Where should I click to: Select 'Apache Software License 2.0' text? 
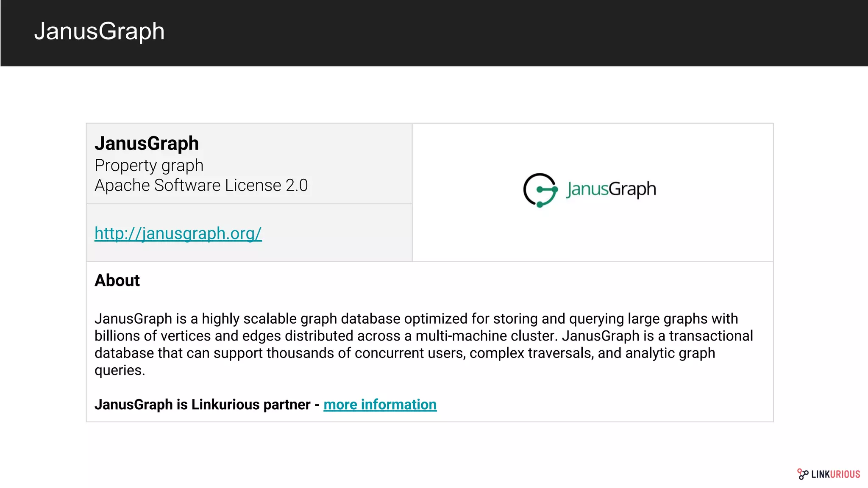coord(201,186)
